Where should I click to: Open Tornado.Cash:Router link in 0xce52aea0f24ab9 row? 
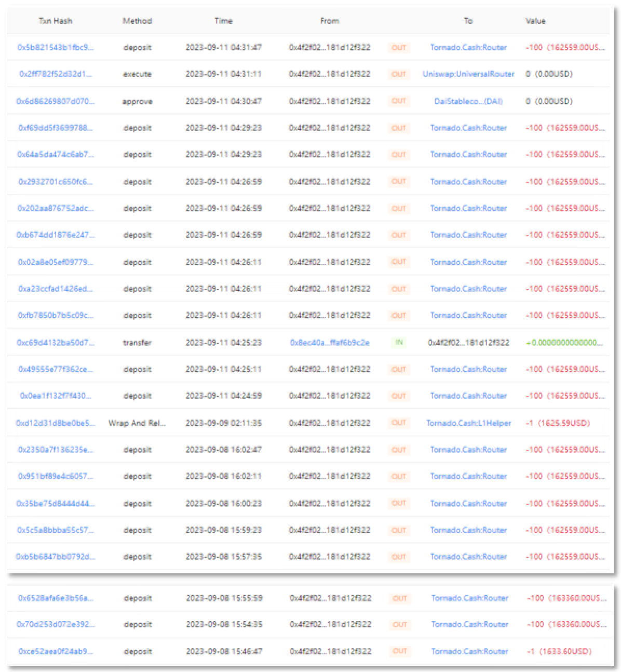pyautogui.click(x=469, y=652)
